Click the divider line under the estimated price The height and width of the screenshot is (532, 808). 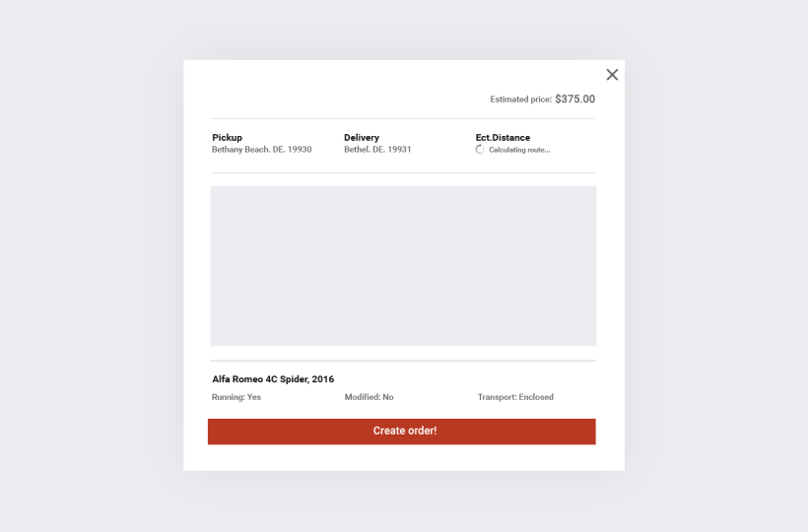click(x=403, y=118)
